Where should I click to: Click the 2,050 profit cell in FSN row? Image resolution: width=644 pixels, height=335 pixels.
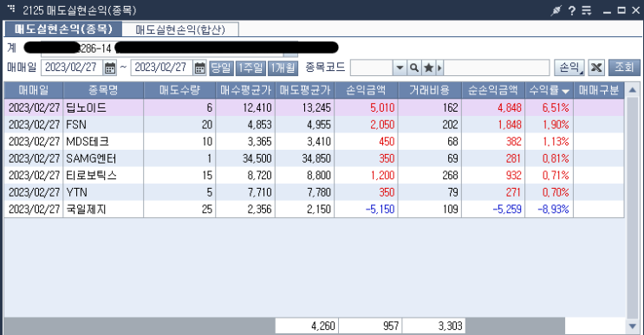[366, 125]
